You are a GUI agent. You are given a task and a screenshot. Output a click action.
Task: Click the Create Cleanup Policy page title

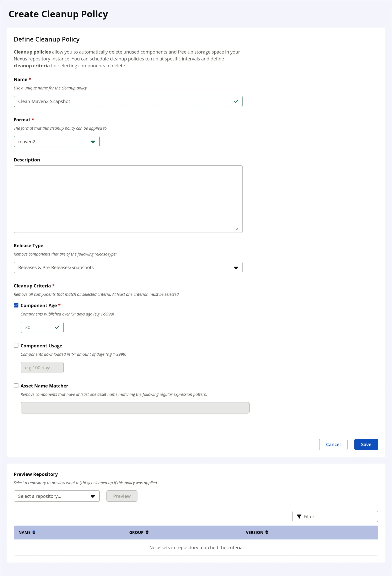tap(58, 14)
